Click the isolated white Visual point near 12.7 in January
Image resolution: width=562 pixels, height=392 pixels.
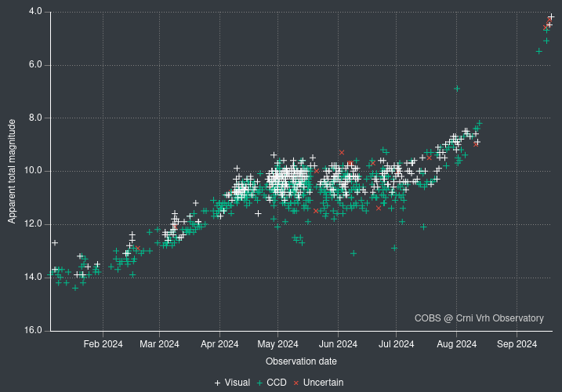(55, 243)
